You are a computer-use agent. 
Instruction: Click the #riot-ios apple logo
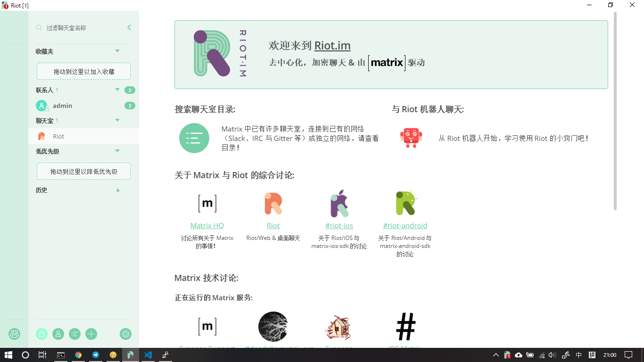[339, 204]
